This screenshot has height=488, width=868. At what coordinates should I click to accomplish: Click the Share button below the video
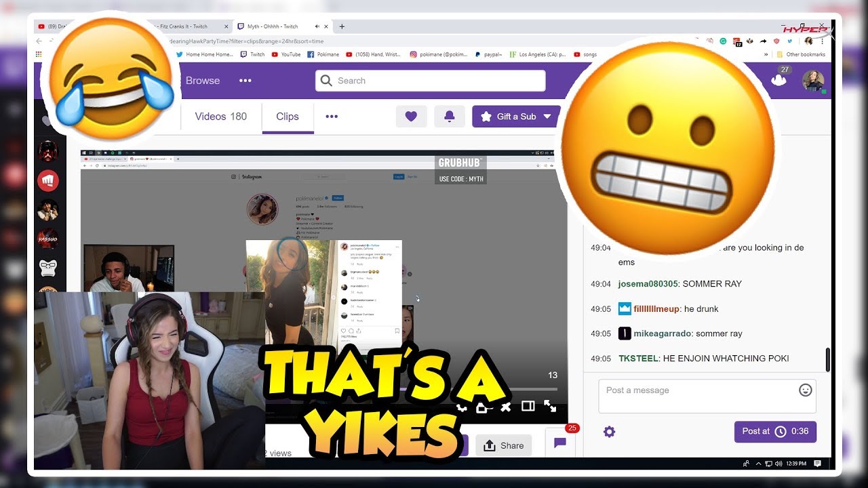click(504, 445)
